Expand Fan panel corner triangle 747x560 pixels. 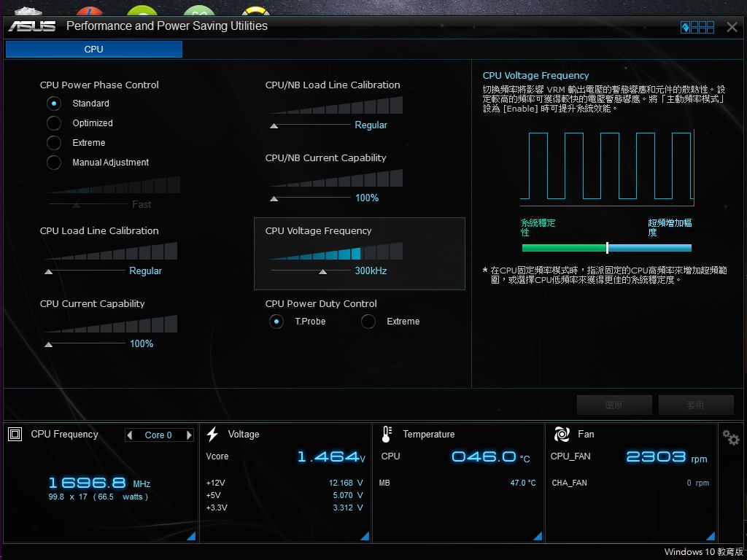click(711, 536)
